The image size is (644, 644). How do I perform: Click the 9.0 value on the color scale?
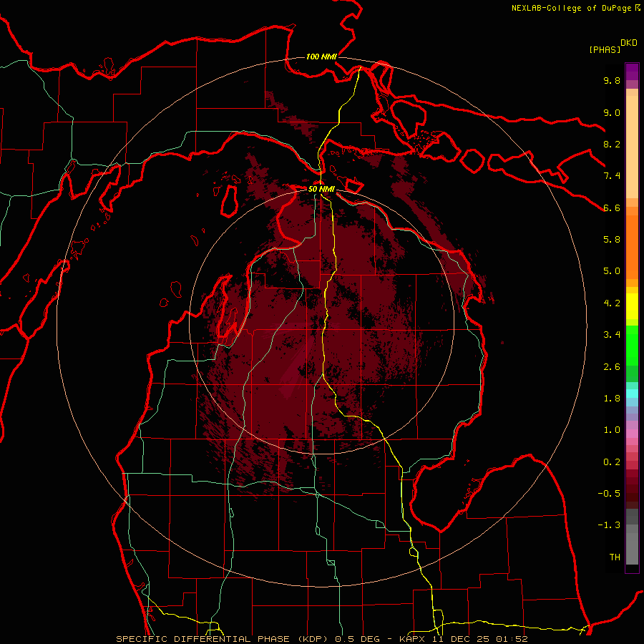coord(612,113)
